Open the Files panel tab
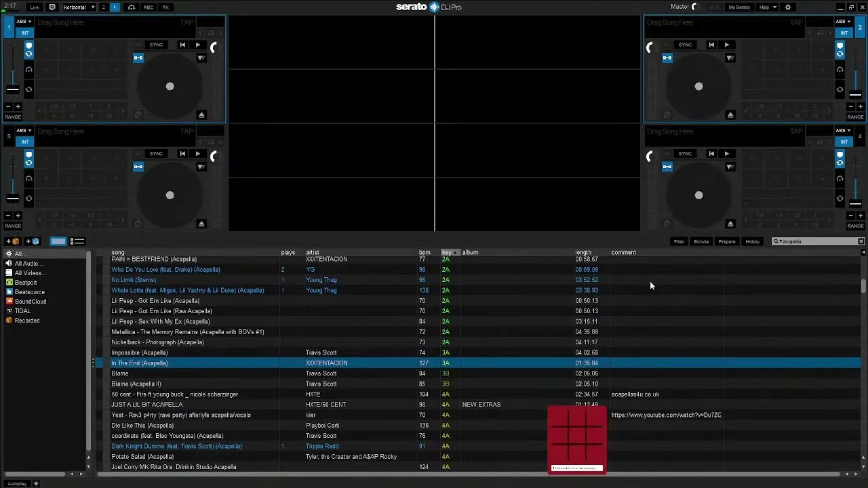This screenshot has width=868, height=488. click(x=679, y=241)
